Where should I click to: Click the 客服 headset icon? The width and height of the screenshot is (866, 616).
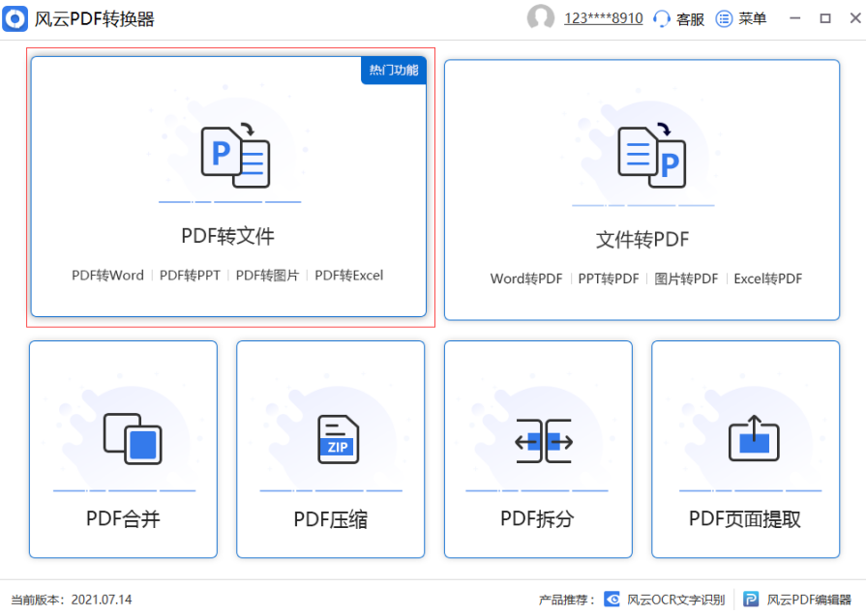[661, 18]
